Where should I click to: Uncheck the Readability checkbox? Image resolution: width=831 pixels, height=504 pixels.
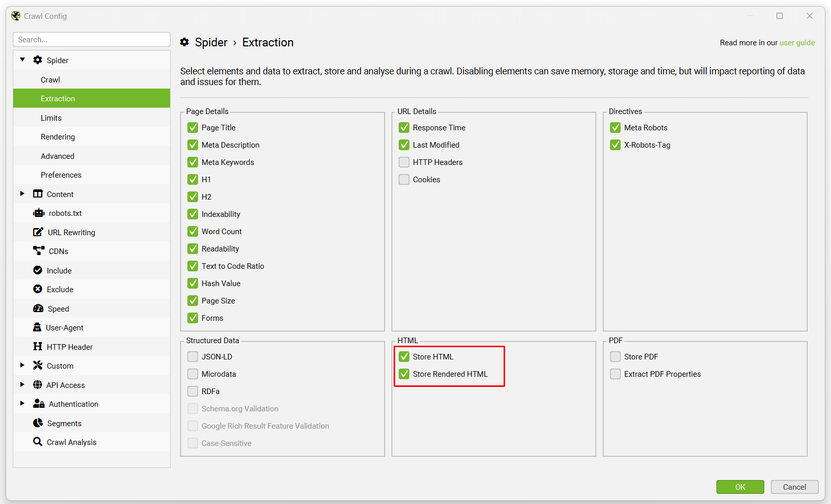[192, 248]
